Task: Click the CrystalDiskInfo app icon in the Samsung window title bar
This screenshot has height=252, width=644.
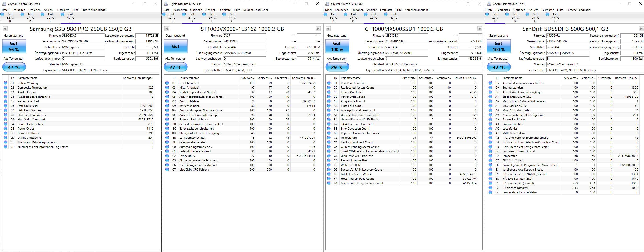Action: (4, 4)
